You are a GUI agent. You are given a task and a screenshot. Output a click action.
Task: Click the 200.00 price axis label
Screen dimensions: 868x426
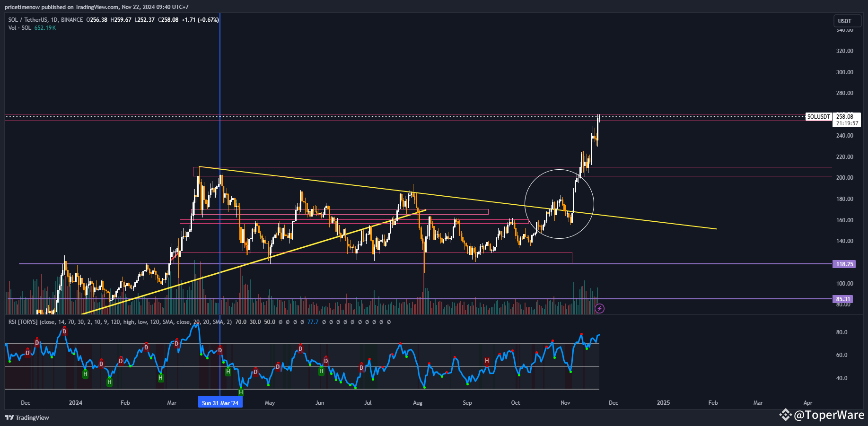845,178
